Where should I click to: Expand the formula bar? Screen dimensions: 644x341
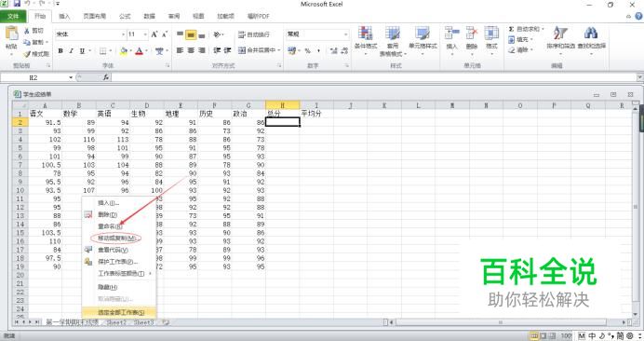click(x=639, y=77)
